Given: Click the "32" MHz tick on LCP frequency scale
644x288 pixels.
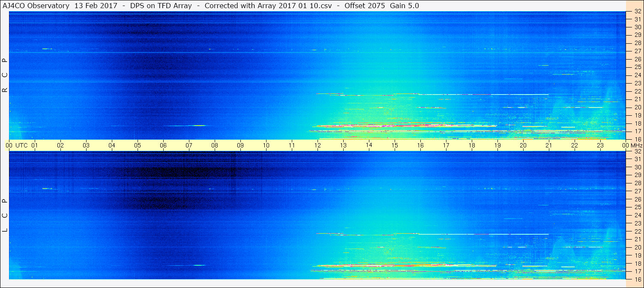Looking at the screenshot, I should (638, 151).
